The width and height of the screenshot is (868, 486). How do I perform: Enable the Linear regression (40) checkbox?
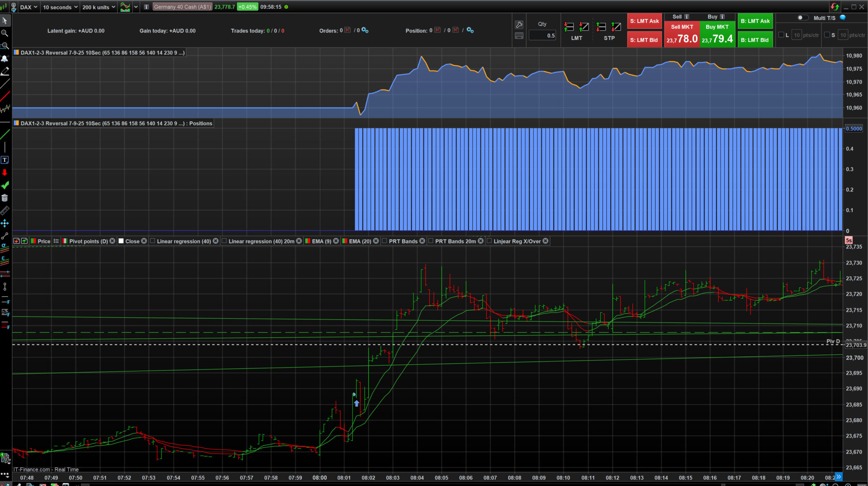tap(153, 241)
